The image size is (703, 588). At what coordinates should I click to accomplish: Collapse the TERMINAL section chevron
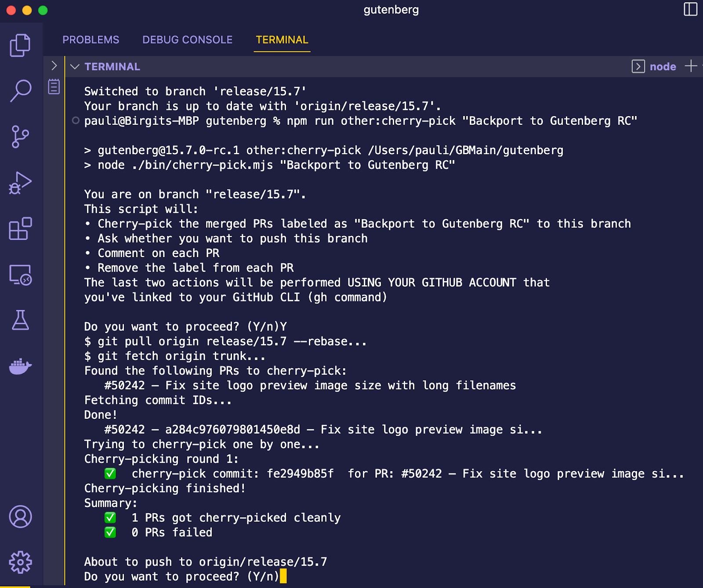pos(75,67)
